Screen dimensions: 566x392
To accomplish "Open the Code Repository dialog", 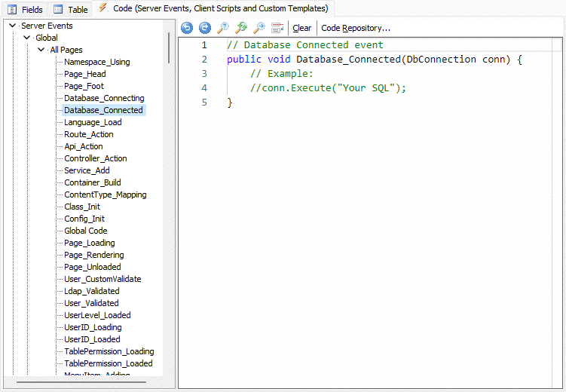I will pyautogui.click(x=356, y=28).
